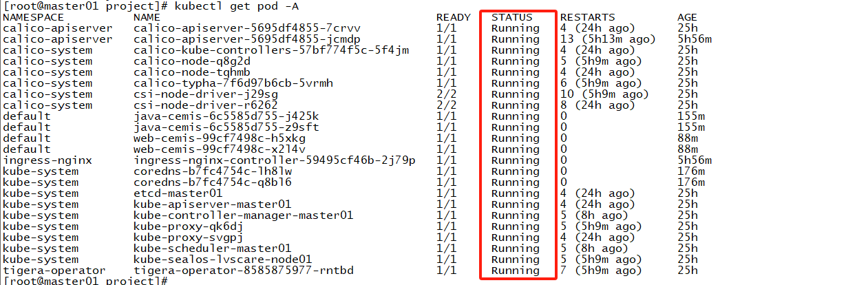Select pod kube-apiserver-master01
The width and height of the screenshot is (868, 285).
[213, 204]
